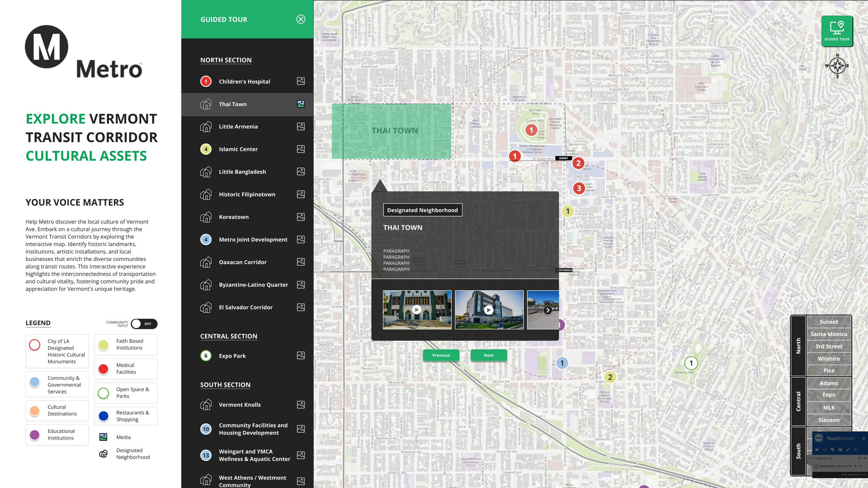Show more photos with the carousel arrow
868x488 pixels.
[x=548, y=310]
